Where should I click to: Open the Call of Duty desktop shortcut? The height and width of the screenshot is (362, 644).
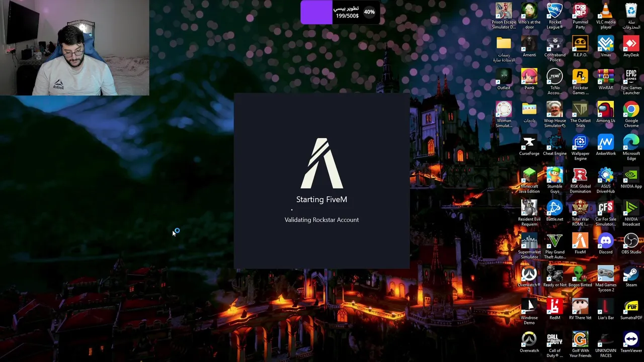[555, 345]
